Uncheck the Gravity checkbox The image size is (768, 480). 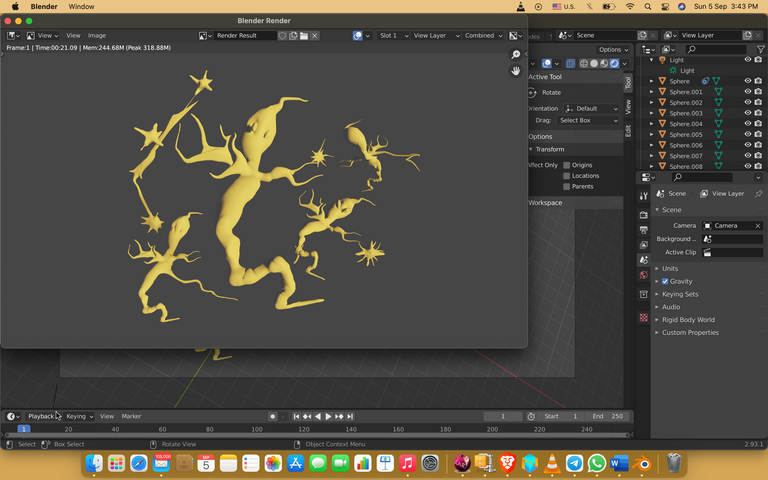665,282
